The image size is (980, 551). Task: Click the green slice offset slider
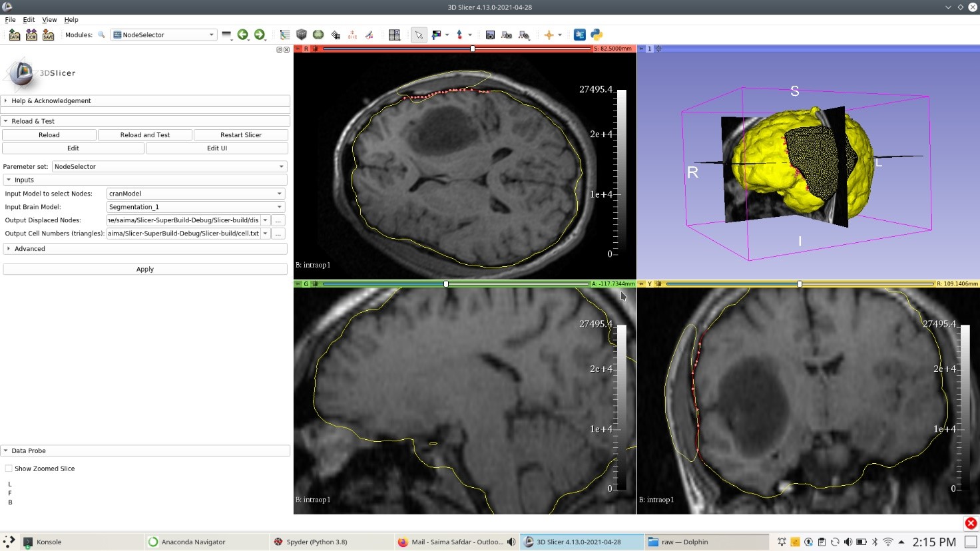(x=456, y=284)
